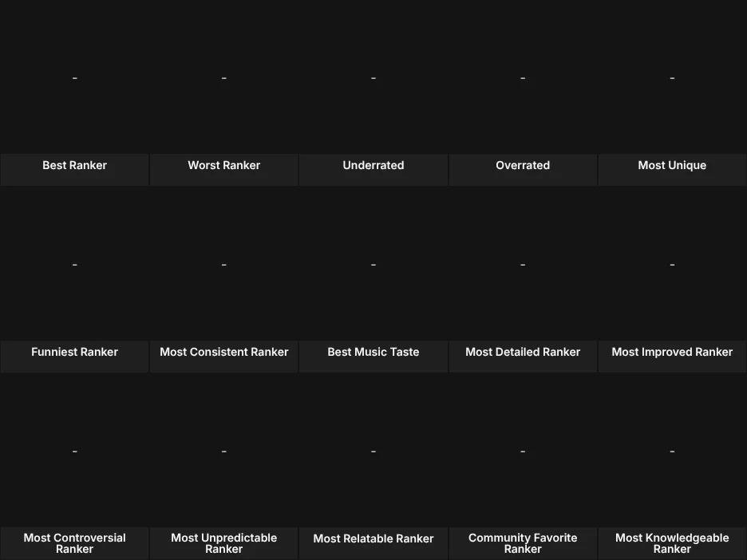This screenshot has width=747, height=560.
Task: Select the Best Music Taste label
Action: click(373, 352)
